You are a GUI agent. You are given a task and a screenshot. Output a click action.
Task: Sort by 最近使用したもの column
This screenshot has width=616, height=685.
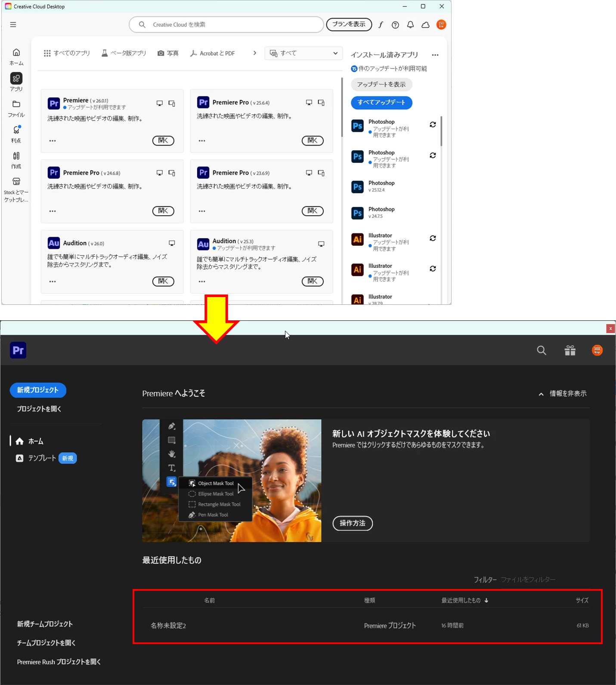pos(464,600)
